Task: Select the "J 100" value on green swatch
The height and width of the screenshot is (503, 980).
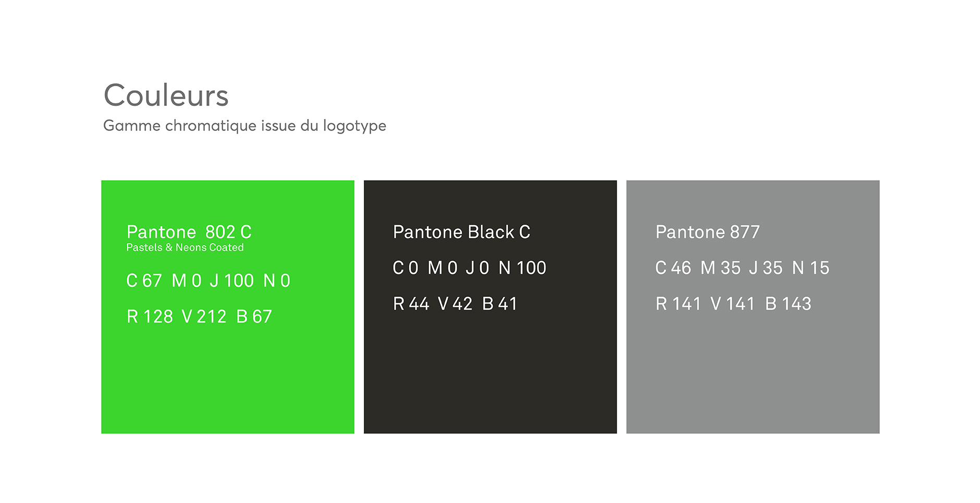Action: point(231,281)
